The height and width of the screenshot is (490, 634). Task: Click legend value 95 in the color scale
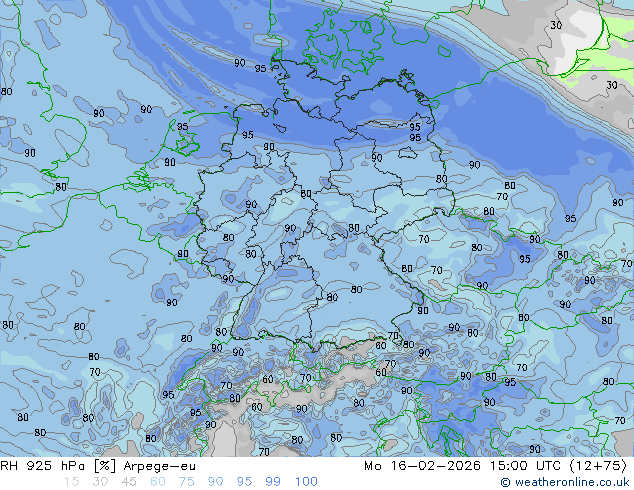244,482
